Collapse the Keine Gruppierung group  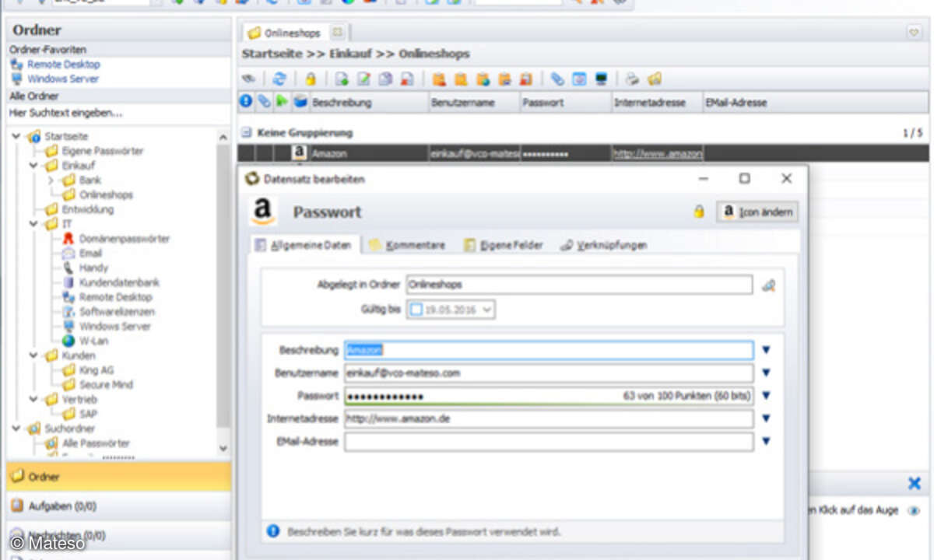pyautogui.click(x=246, y=133)
